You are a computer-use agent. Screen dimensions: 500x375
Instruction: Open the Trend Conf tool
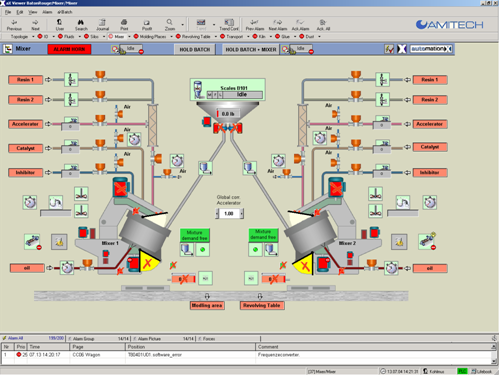tap(229, 25)
